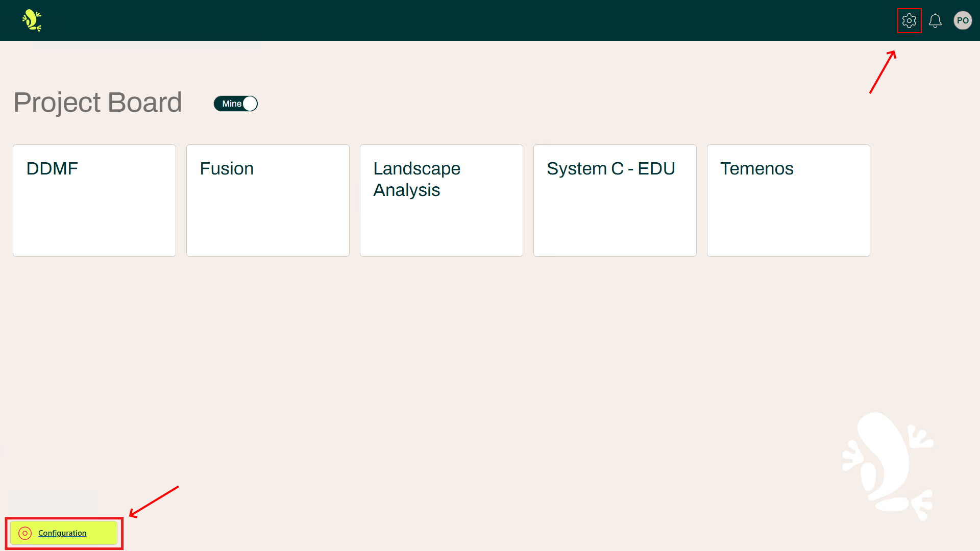The height and width of the screenshot is (551, 980).
Task: Open the DDMF project card
Action: click(94, 200)
